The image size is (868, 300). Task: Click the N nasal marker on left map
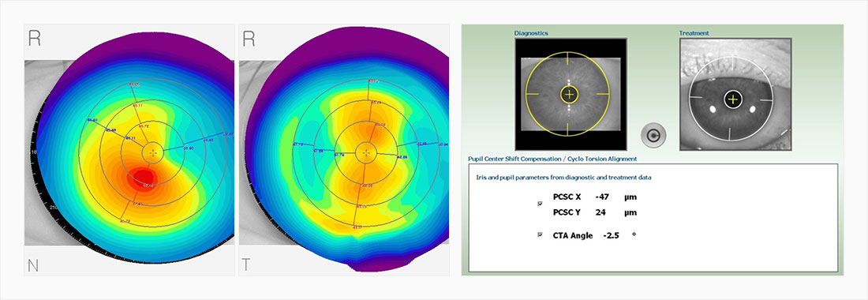pyautogui.click(x=34, y=266)
